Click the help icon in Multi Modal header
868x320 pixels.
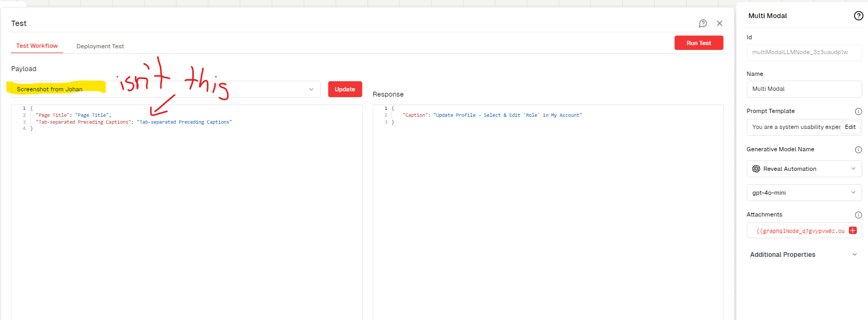pos(858,16)
